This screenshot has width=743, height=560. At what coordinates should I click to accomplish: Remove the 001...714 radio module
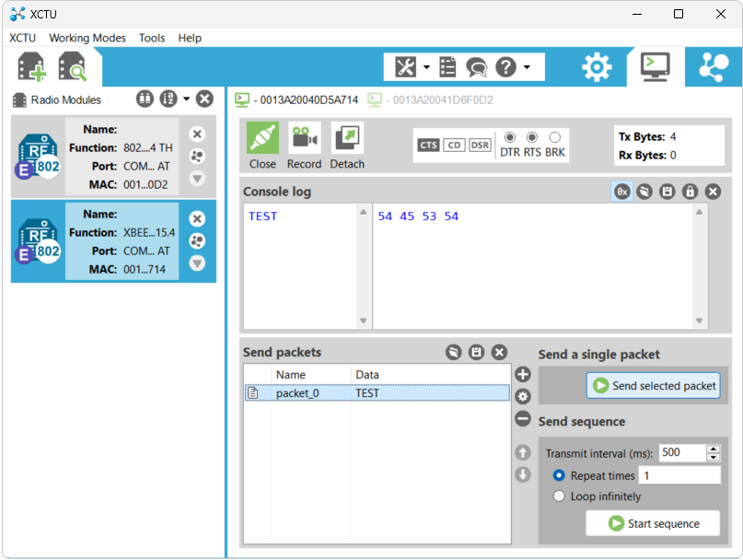(197, 218)
